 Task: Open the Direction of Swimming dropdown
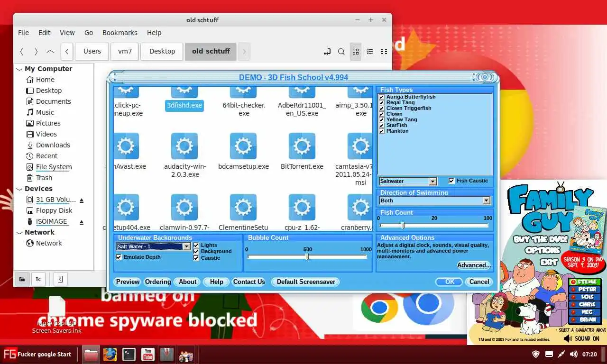coord(486,200)
